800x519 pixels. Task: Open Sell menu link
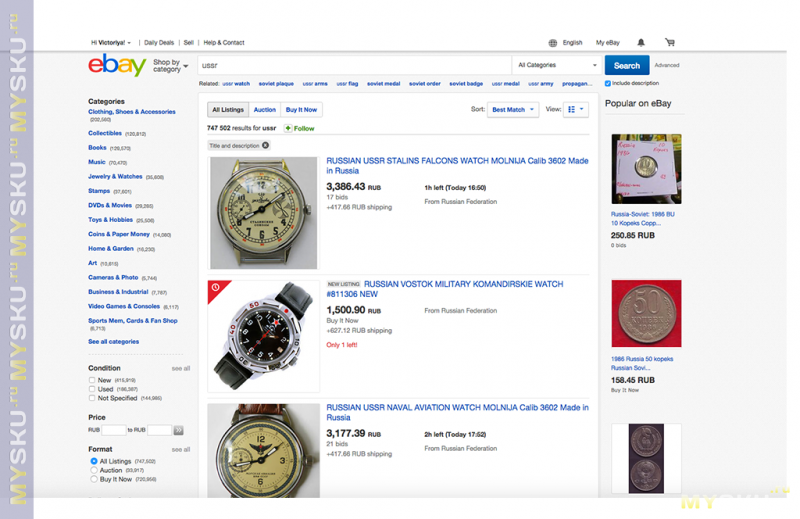(188, 43)
